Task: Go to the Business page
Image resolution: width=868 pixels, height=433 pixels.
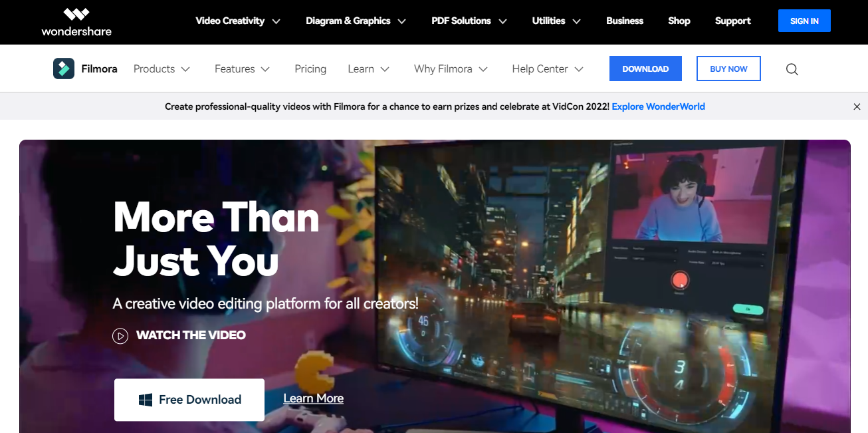Action: [625, 21]
